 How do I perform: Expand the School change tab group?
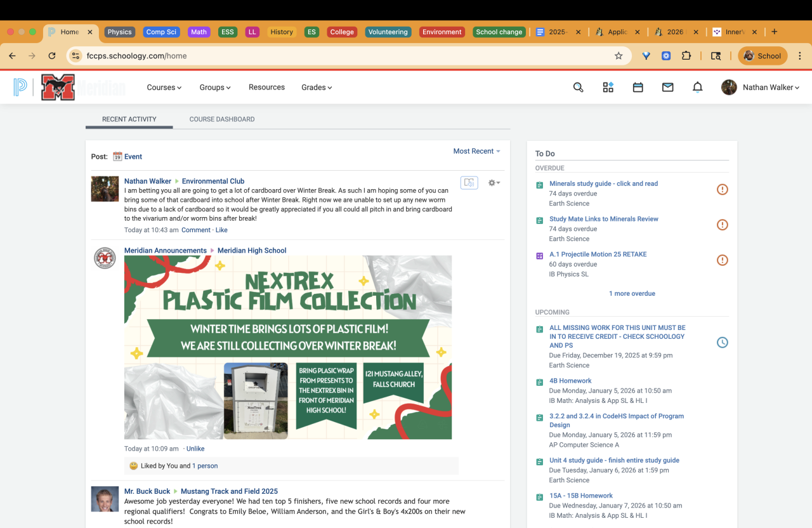(x=499, y=32)
